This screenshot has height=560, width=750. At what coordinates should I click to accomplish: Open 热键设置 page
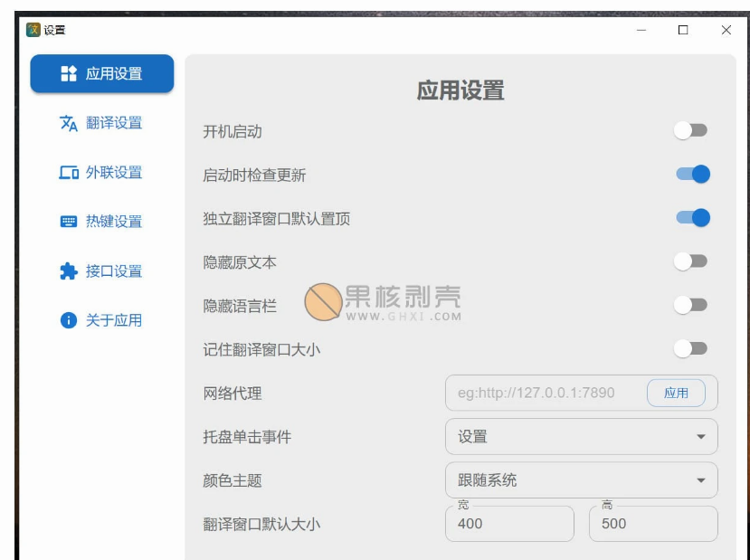[101, 222]
